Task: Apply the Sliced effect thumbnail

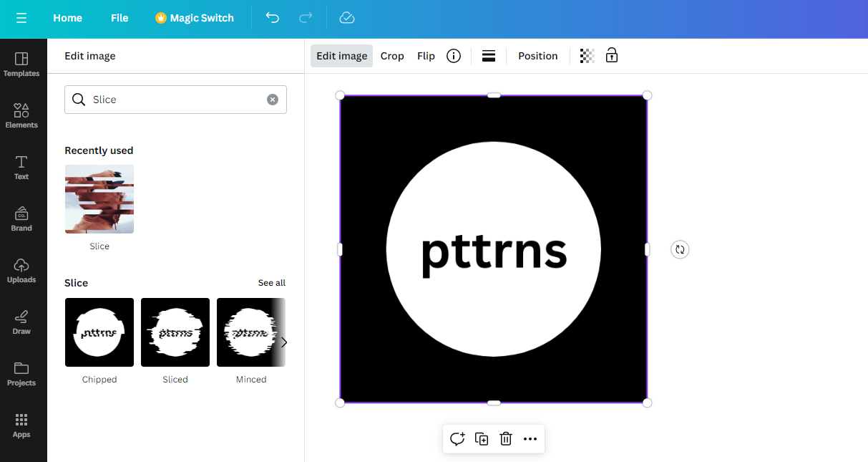Action: click(x=175, y=332)
